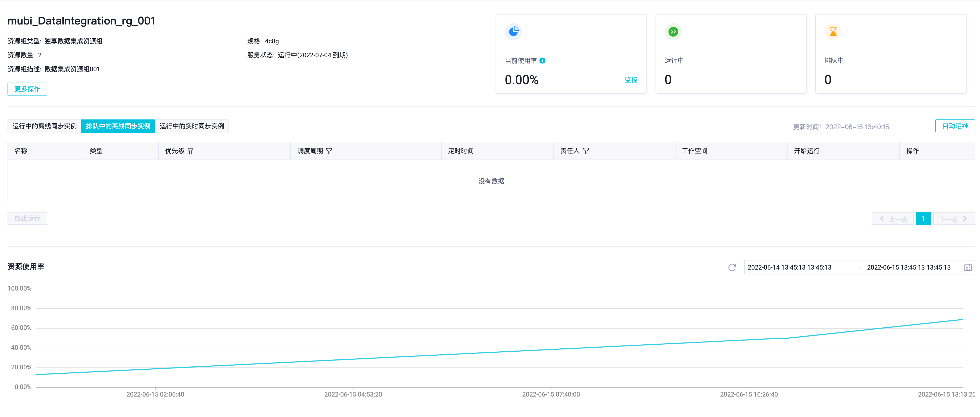
Task: Click the resource group title mubi_DataIntegration_rg_001
Action: pos(81,21)
